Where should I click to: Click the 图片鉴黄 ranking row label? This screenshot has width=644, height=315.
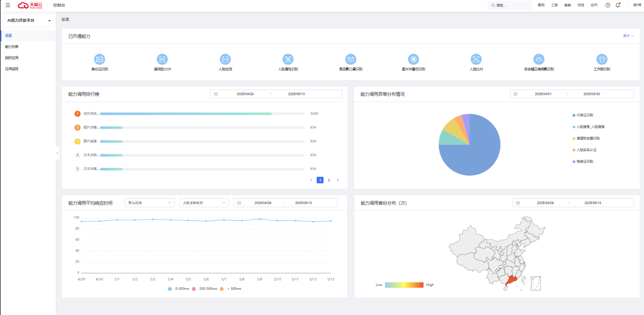[x=90, y=141]
